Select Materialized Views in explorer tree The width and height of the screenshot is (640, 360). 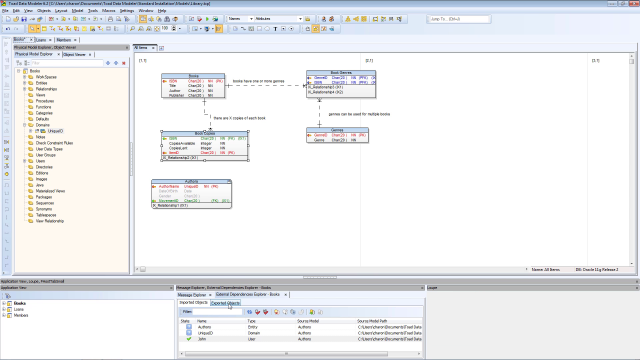point(50,191)
